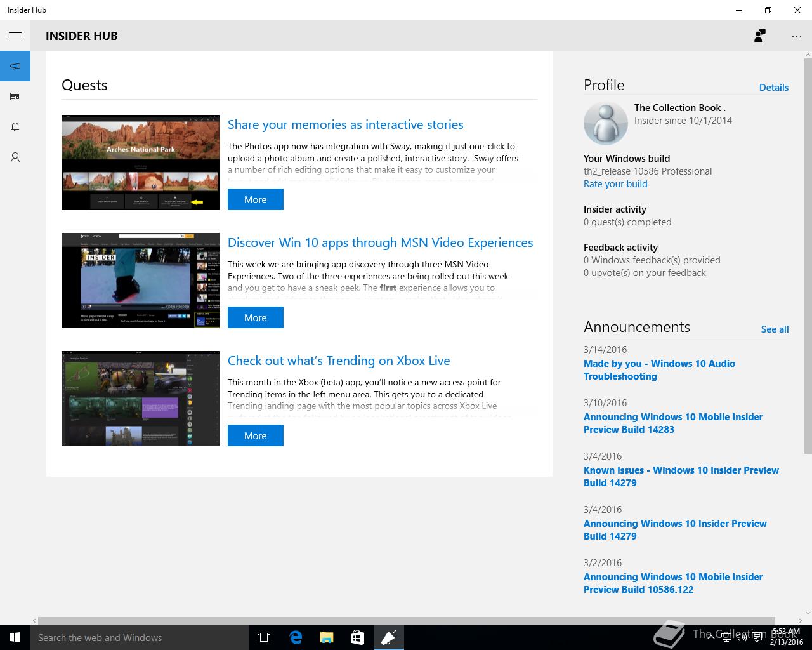
Task: Click the 'Search the web and Windows' box
Action: [140, 637]
